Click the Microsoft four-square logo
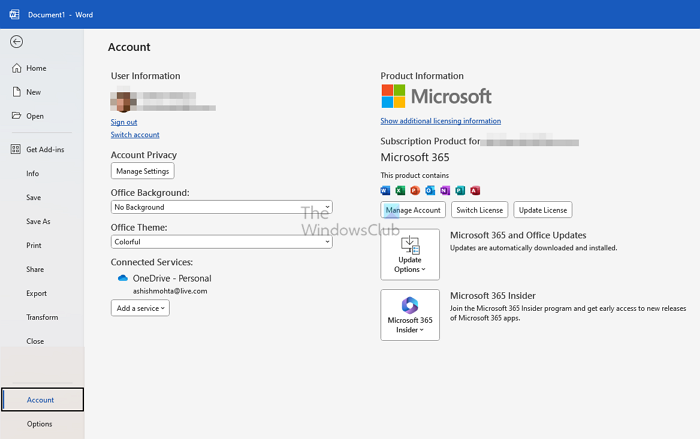700x439 pixels. tap(393, 96)
